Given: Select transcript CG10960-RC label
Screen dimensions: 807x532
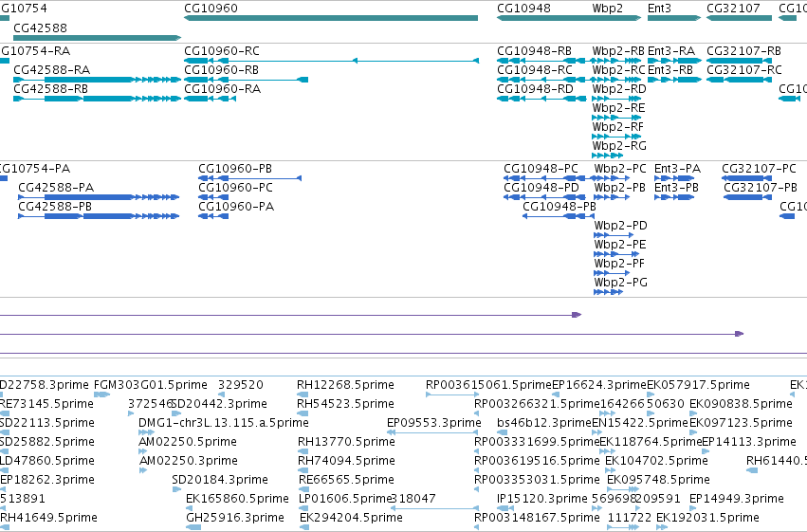Looking at the screenshot, I should click(x=222, y=51).
